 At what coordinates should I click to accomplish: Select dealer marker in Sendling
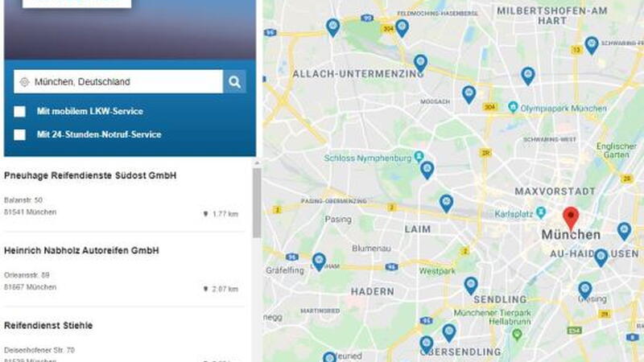point(471,286)
